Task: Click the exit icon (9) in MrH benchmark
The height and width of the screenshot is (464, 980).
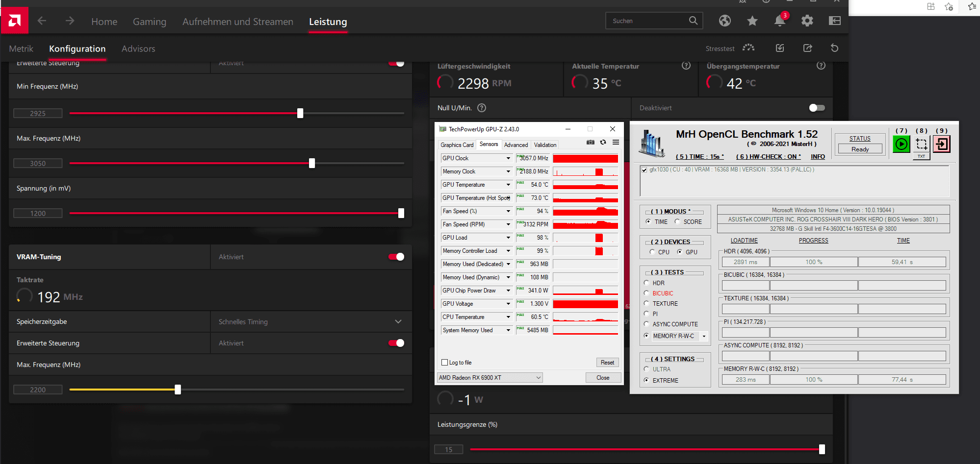Action: click(942, 144)
